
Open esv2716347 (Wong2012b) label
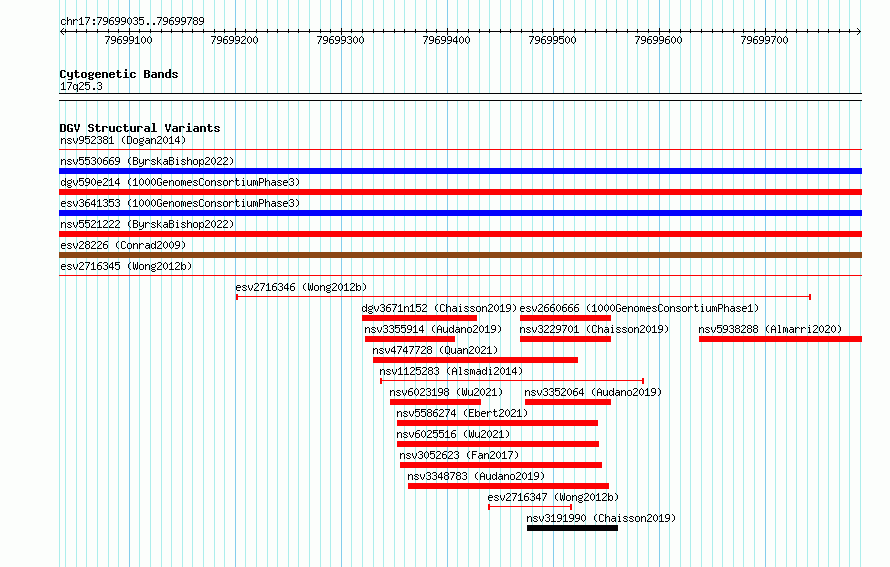click(x=553, y=497)
